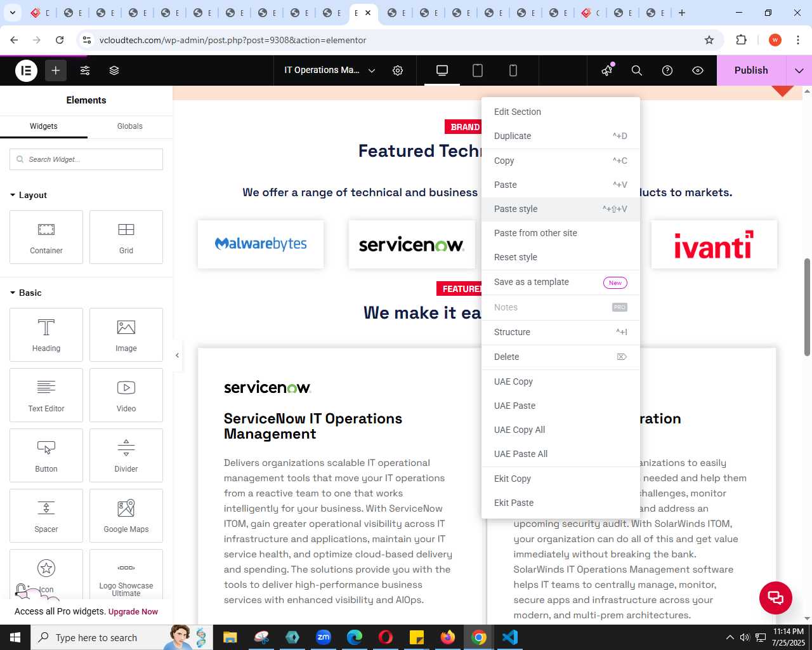Select the Button widget

point(46,456)
